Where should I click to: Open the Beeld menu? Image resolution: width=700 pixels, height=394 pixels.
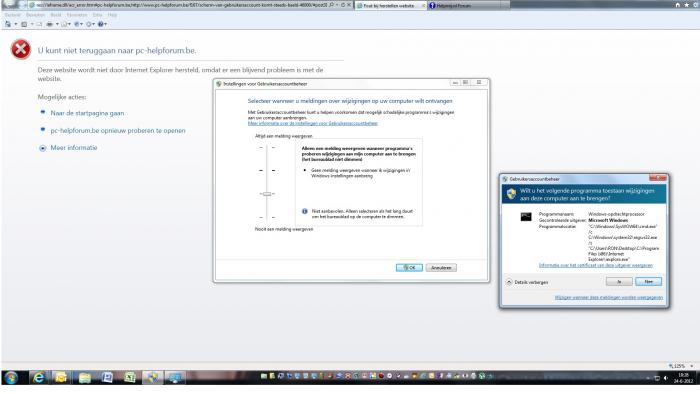(56, 15)
